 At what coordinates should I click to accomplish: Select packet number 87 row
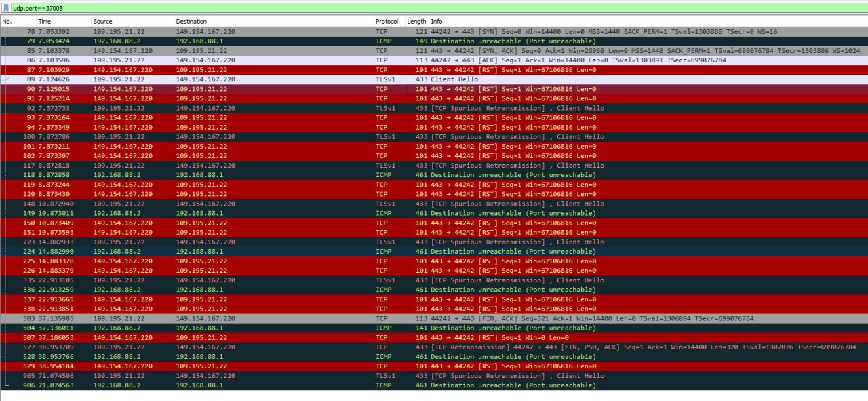pos(434,69)
